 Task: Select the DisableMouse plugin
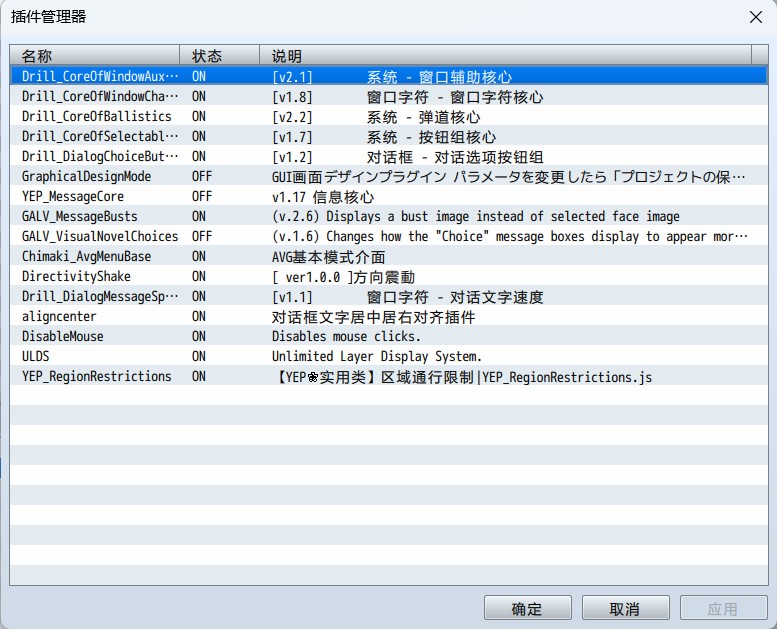coord(389,336)
